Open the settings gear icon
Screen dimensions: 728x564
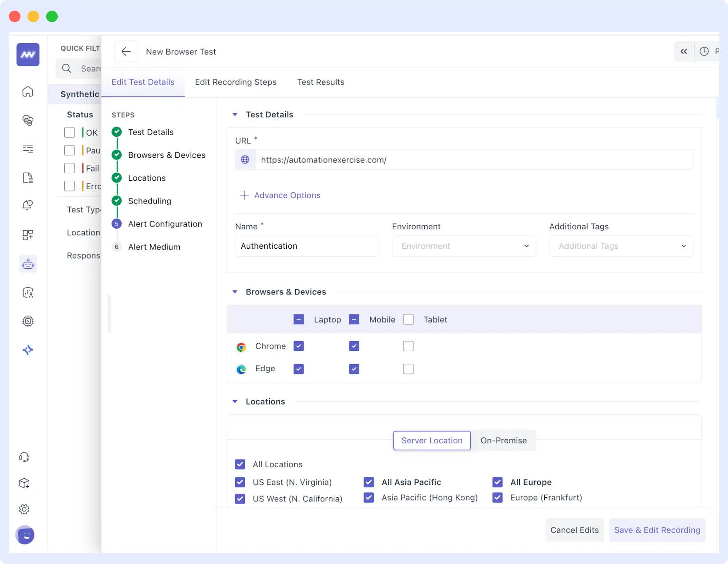click(x=24, y=509)
